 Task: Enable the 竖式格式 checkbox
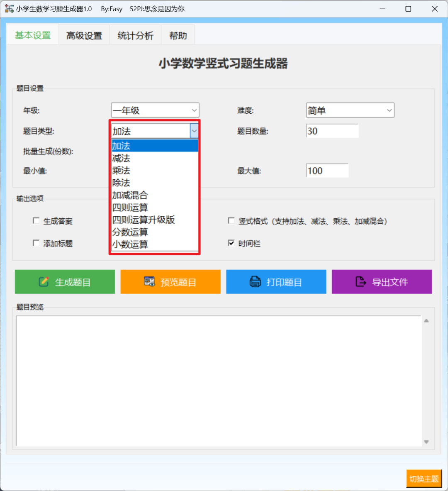click(x=231, y=220)
